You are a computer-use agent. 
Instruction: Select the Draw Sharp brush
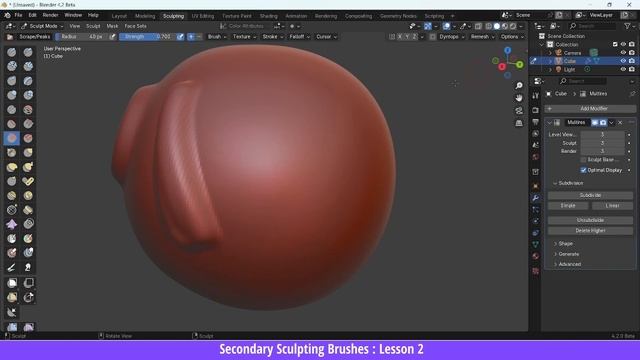[x=28, y=52]
